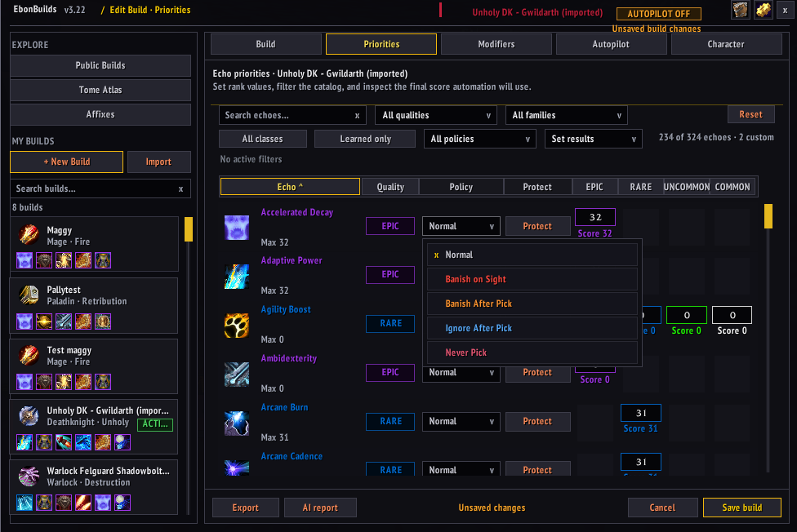797x532 pixels.
Task: Switch to the Modifiers tab
Action: [496, 44]
